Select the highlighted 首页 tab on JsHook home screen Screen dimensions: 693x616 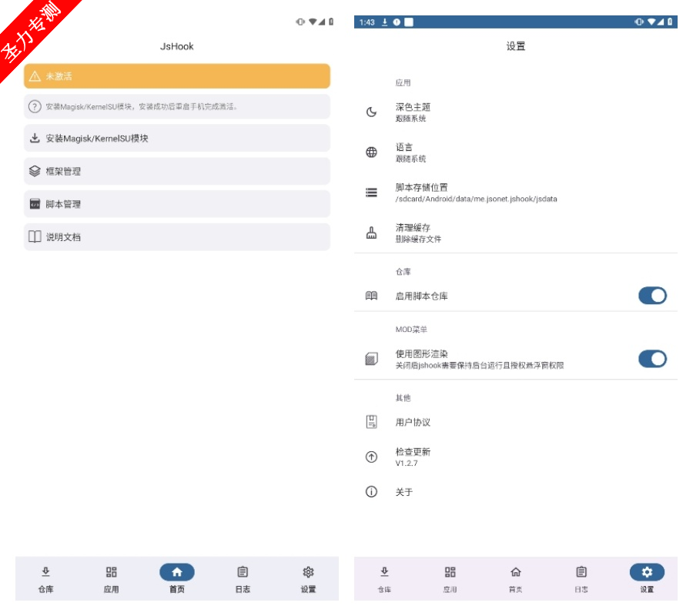177,579
